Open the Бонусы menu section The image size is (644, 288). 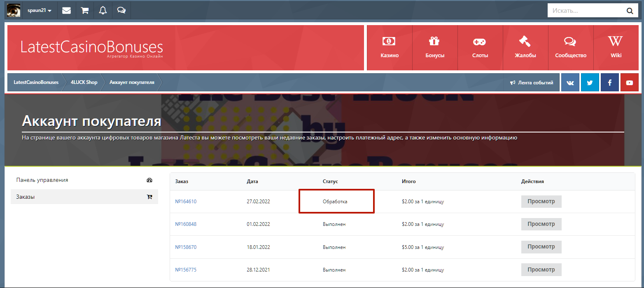point(435,48)
